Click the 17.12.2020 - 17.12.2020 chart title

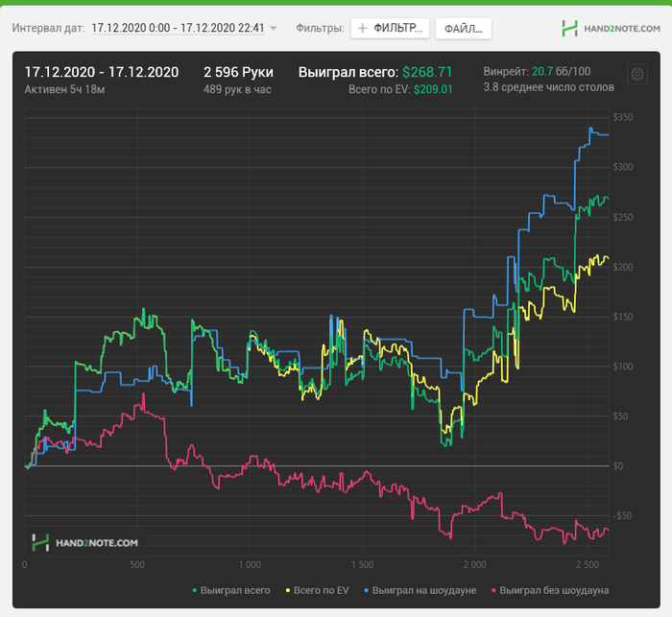(102, 72)
